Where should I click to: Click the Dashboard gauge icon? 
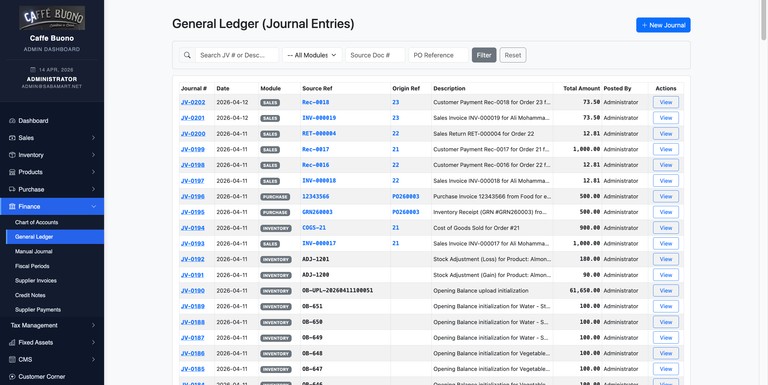(12, 120)
